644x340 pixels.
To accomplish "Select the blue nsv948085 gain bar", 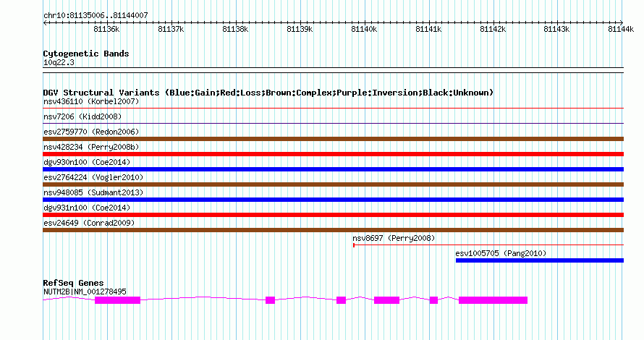I will [x=333, y=200].
